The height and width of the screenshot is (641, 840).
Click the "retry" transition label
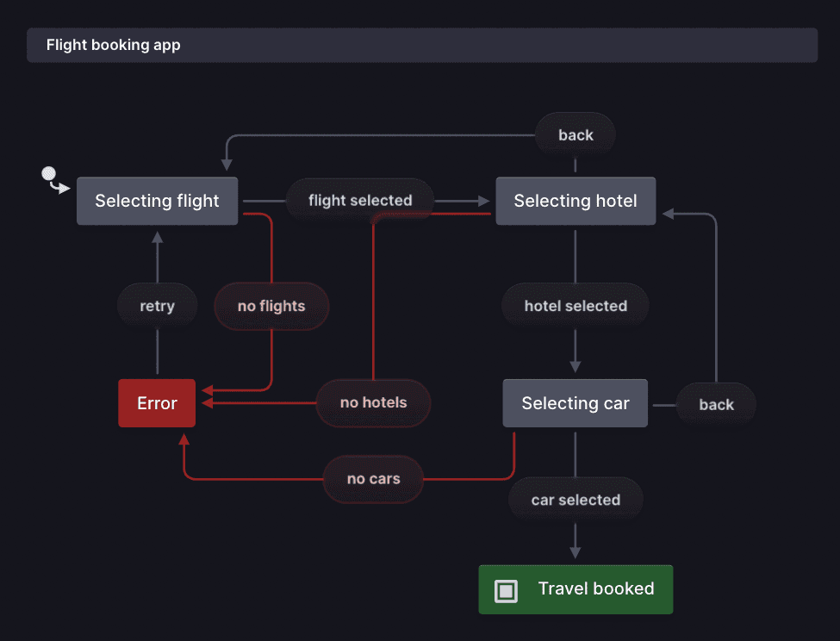(x=157, y=305)
